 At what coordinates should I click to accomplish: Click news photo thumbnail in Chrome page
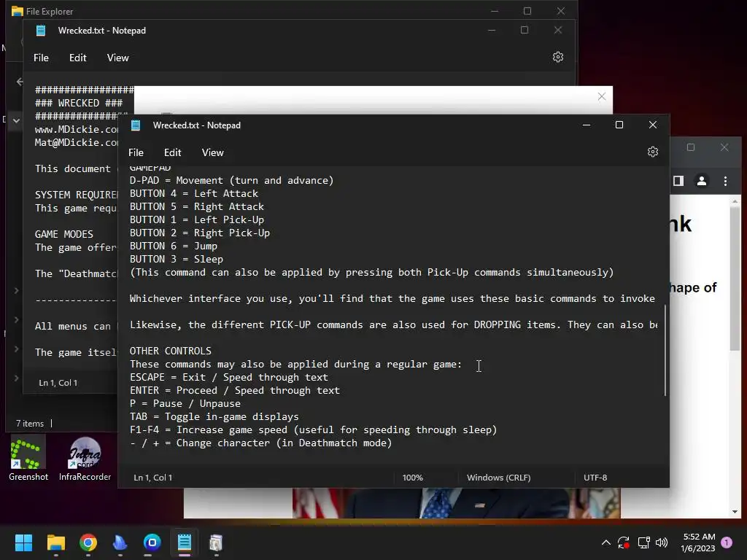[457, 503]
